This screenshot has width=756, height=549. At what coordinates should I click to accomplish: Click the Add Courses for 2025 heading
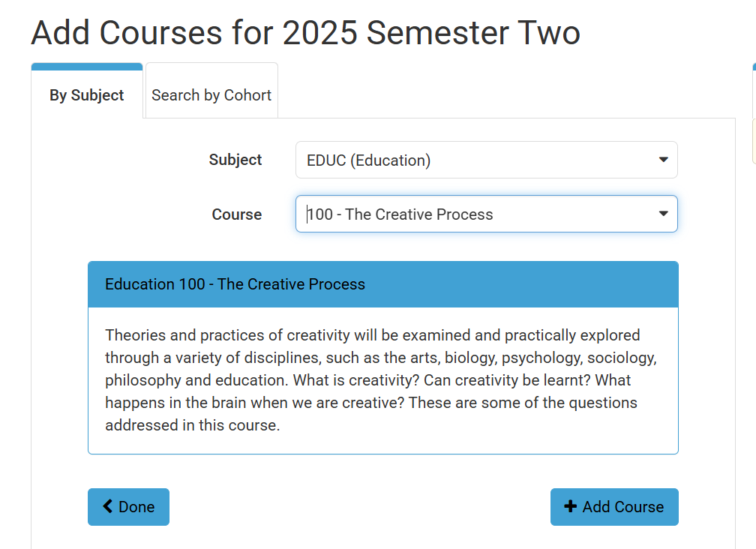(305, 33)
